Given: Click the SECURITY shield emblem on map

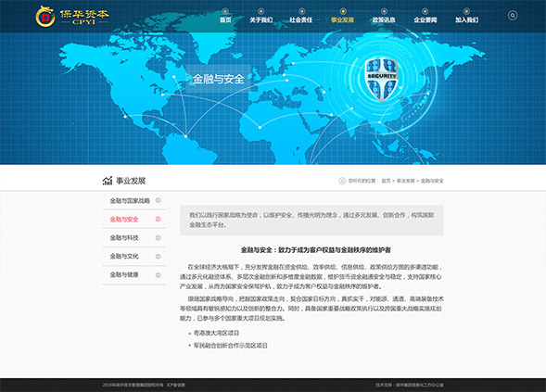Looking at the screenshot, I should click(x=381, y=80).
